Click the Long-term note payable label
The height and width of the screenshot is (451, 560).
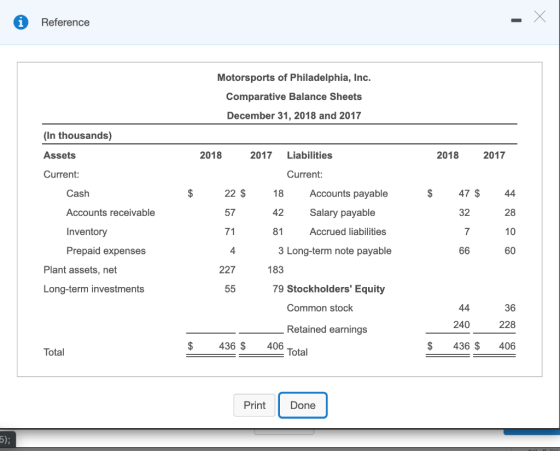pos(339,251)
